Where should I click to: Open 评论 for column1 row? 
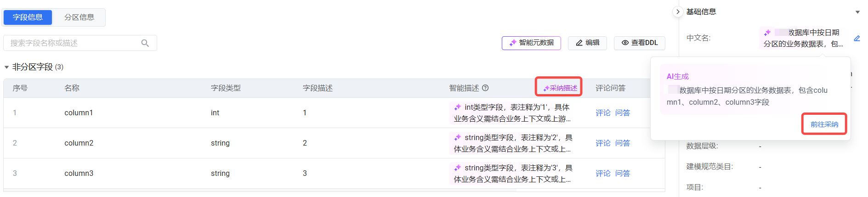tap(603, 113)
